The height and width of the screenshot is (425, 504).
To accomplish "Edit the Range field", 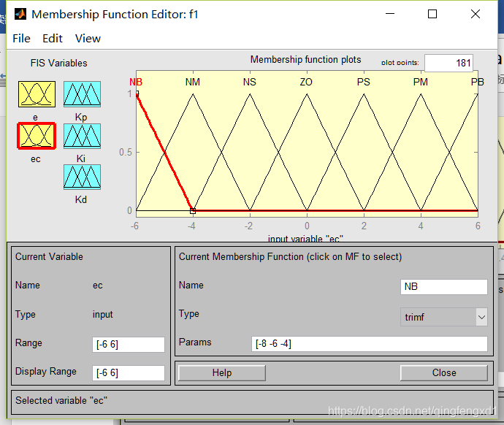I will [x=129, y=345].
